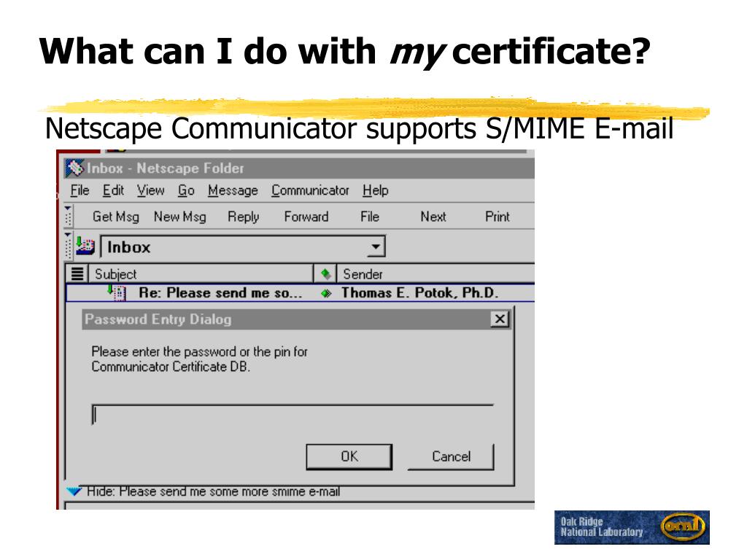Click the sender name Thomas E. Potok, Ph.D.
The width and height of the screenshot is (747, 560).
tap(419, 293)
